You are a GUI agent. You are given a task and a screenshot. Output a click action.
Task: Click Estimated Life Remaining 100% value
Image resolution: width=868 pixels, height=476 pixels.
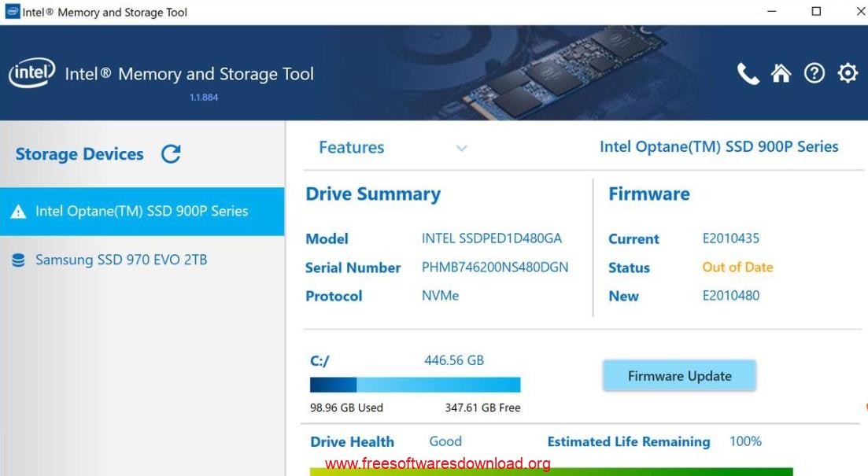click(745, 441)
